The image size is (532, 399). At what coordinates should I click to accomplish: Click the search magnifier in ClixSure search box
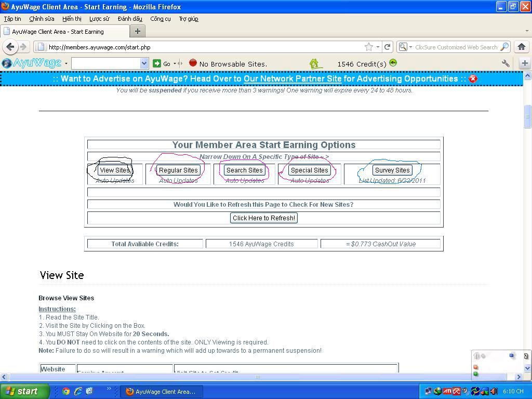tap(504, 47)
